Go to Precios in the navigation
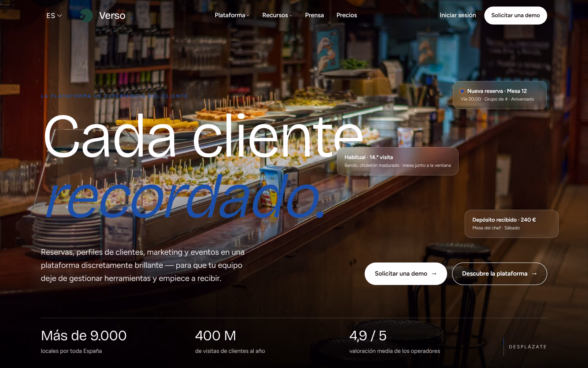 (347, 15)
